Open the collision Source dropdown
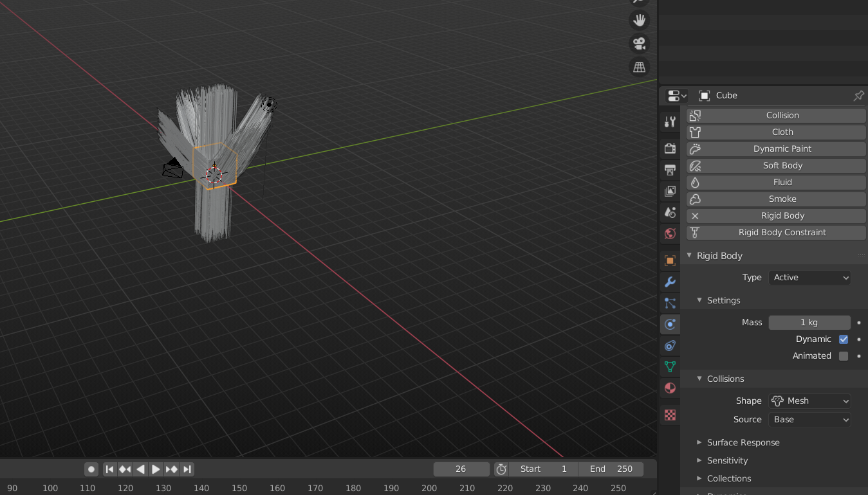 coord(809,419)
